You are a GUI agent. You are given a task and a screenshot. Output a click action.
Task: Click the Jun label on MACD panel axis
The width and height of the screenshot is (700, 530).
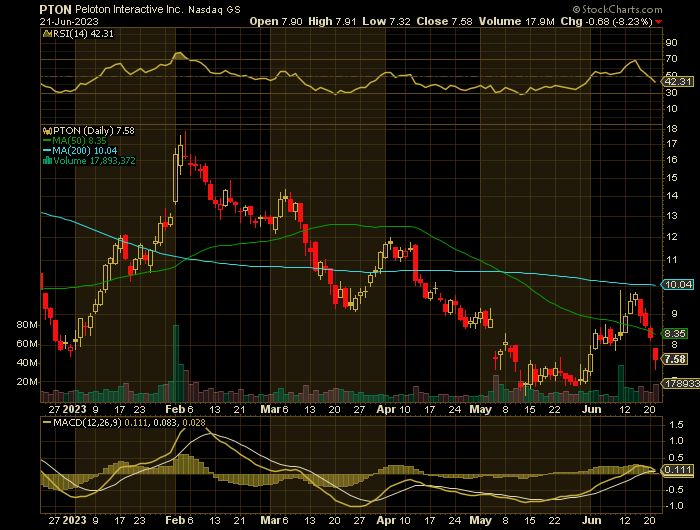pos(592,521)
